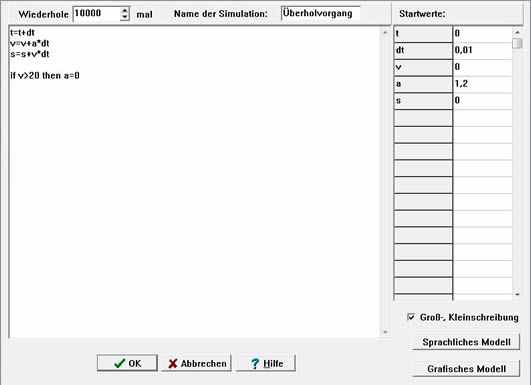Click the code editor scrollbar down arrow
The height and width of the screenshot is (385, 531).
[385, 332]
